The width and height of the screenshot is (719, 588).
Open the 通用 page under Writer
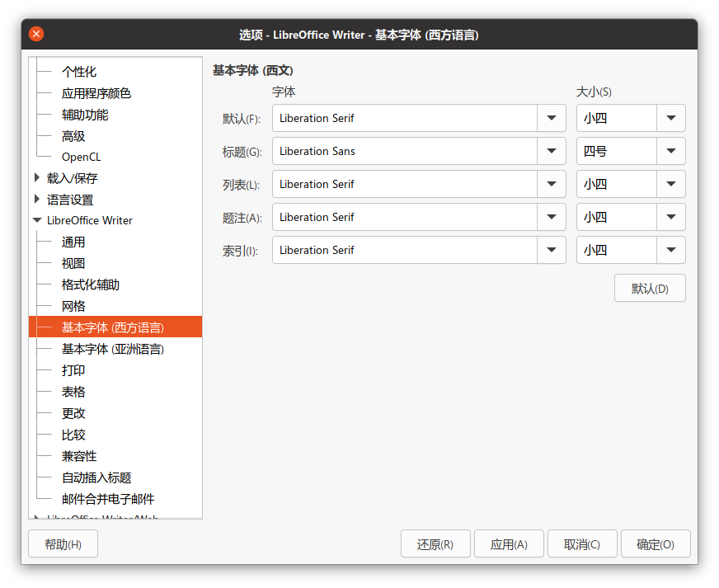tap(73, 242)
